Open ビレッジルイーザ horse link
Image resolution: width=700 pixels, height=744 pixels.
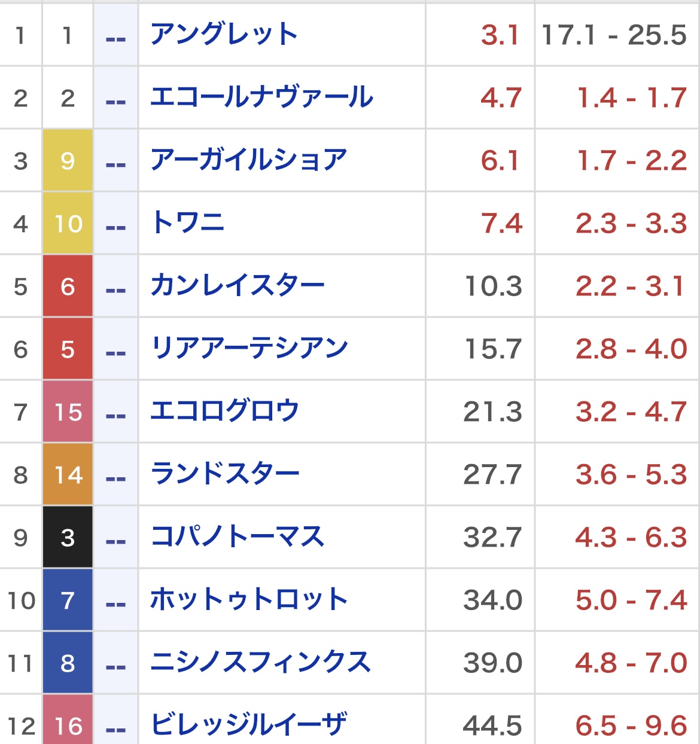click(249, 725)
